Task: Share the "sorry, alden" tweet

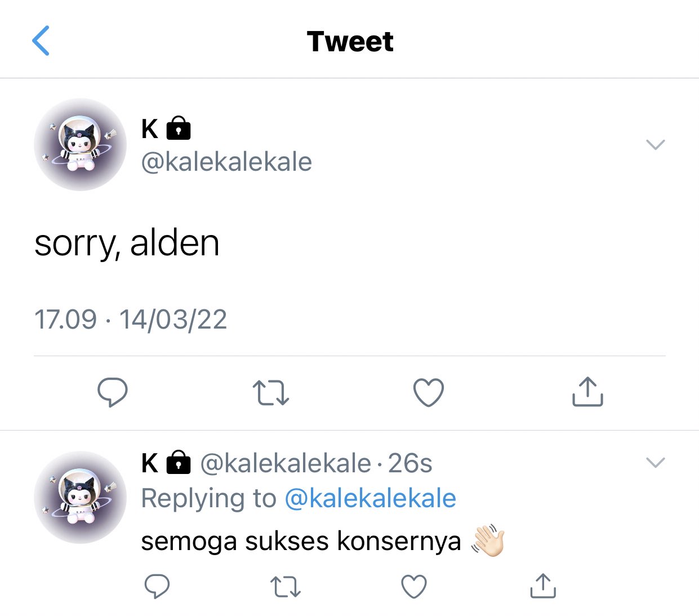Action: coord(587,392)
